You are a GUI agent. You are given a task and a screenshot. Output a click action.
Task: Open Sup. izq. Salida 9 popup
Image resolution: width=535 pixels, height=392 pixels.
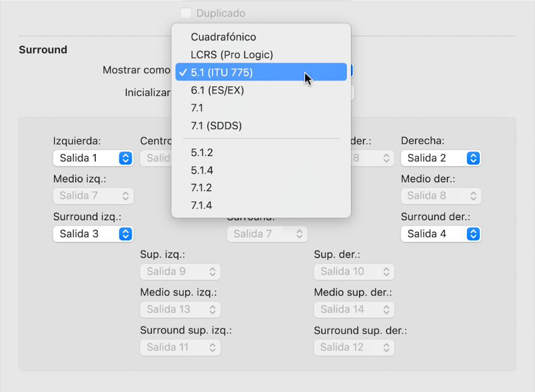180,271
